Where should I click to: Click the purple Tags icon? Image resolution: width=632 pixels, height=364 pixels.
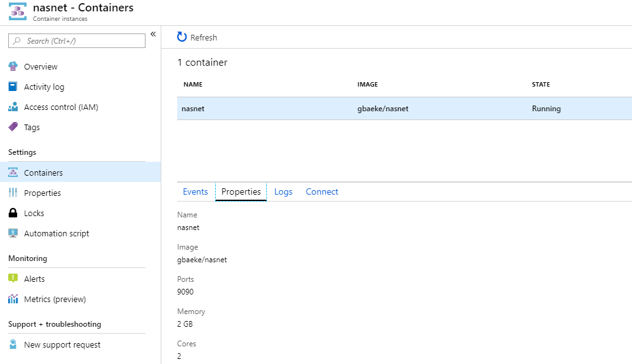coord(13,127)
